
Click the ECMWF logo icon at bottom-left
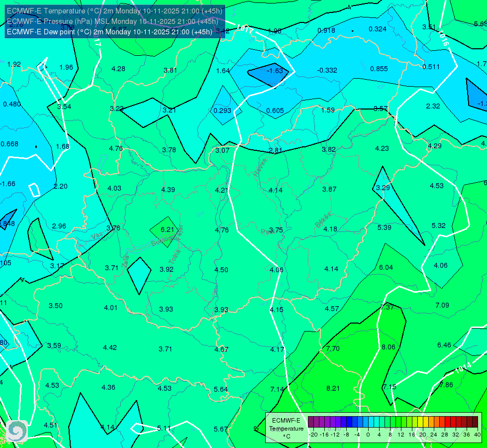pos(17,431)
